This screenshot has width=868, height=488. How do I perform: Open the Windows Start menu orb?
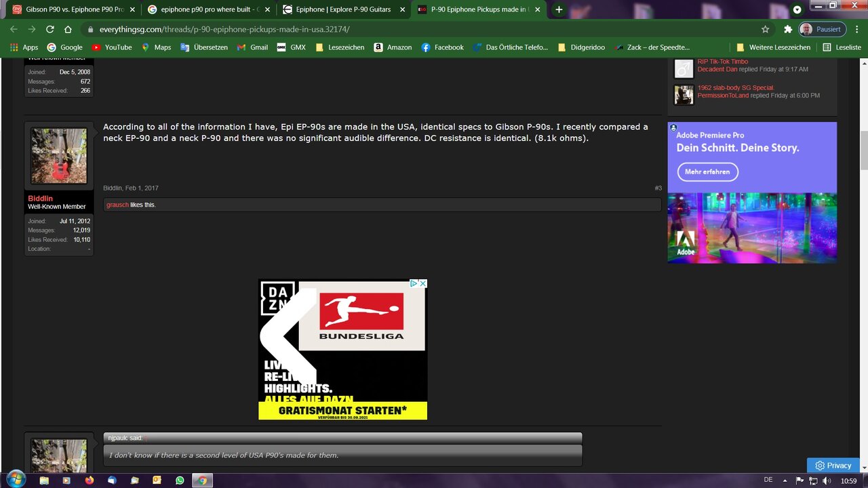point(15,480)
